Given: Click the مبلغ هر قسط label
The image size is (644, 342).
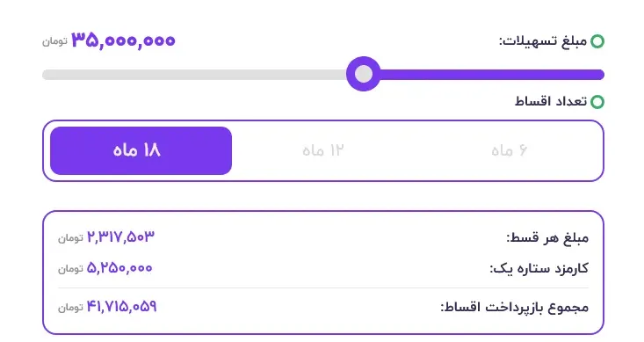Looking at the screenshot, I should 547,237.
